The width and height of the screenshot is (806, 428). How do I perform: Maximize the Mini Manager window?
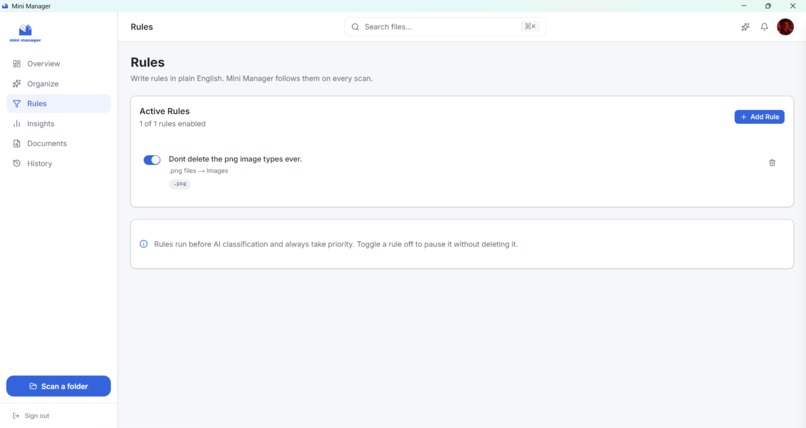pyautogui.click(x=768, y=6)
